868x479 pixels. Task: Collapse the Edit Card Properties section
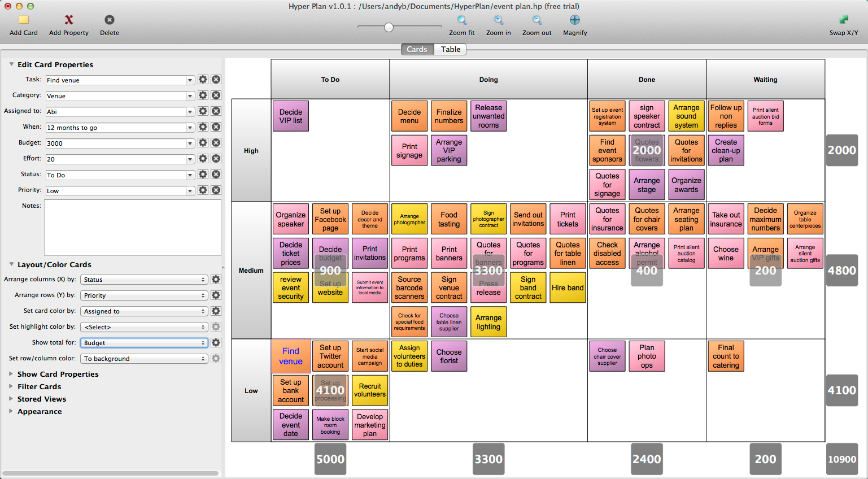pyautogui.click(x=11, y=64)
